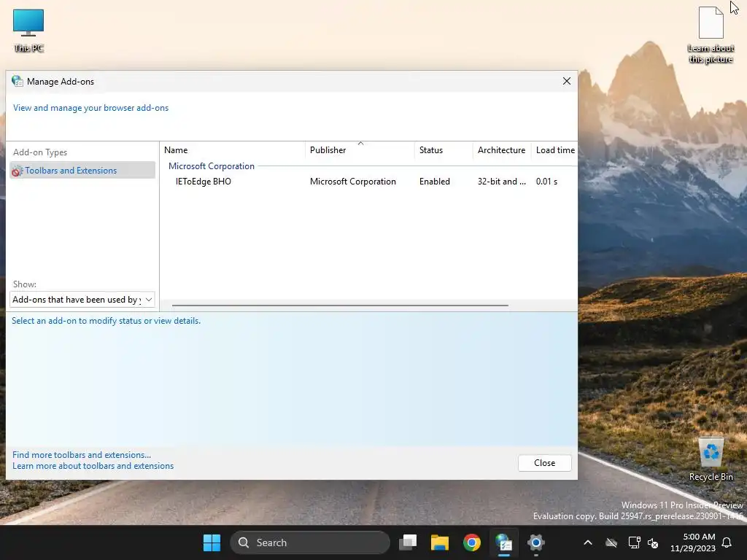Open Learn about this picture desktop icon
The image size is (747, 560).
[711, 35]
